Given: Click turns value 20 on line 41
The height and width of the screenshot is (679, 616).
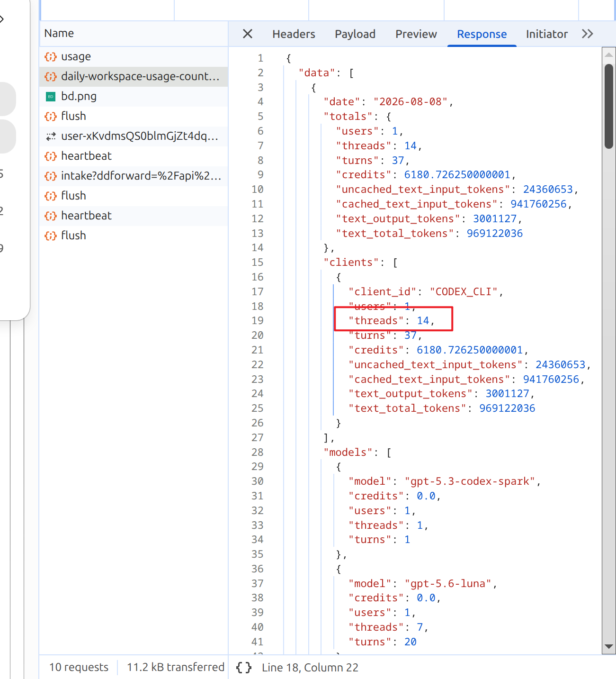Looking at the screenshot, I should (411, 642).
